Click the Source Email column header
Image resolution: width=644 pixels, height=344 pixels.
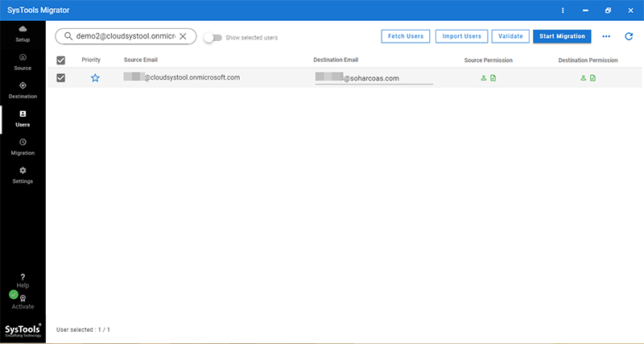click(x=140, y=60)
